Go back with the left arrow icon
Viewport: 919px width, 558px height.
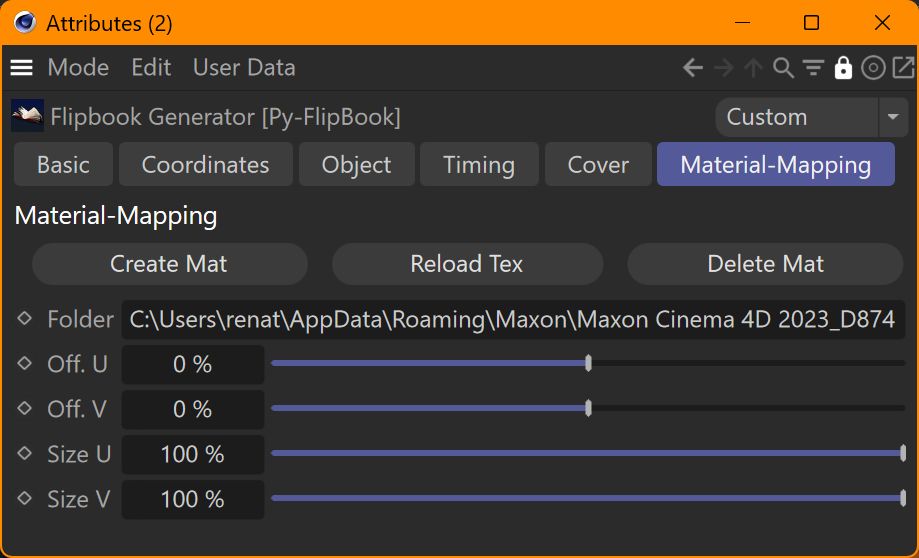[x=693, y=68]
